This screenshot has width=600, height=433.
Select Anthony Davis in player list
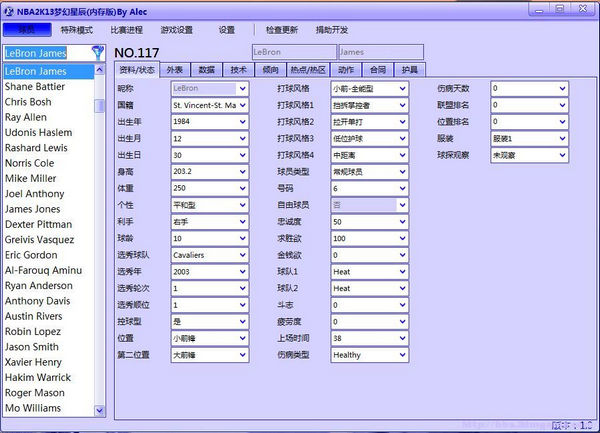coord(48,301)
